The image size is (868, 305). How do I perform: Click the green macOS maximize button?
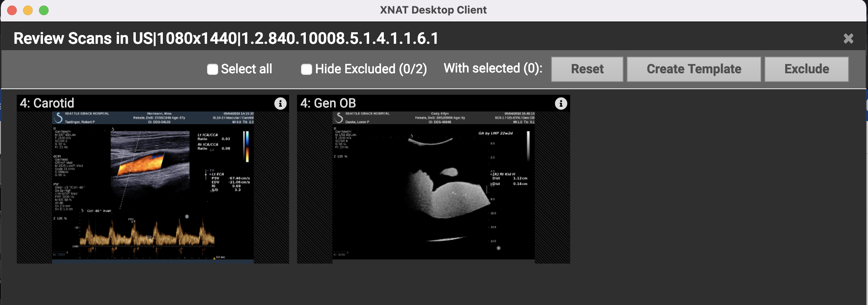point(44,10)
